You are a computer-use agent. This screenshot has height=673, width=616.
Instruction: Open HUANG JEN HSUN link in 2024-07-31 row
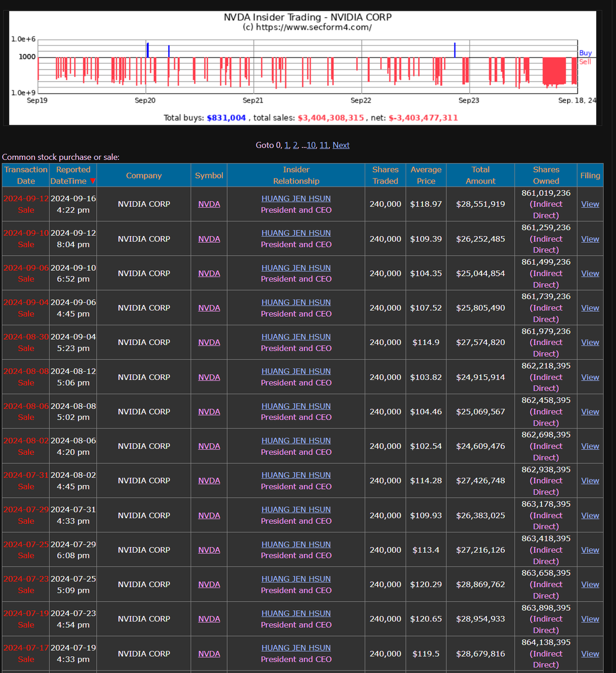pyautogui.click(x=296, y=475)
